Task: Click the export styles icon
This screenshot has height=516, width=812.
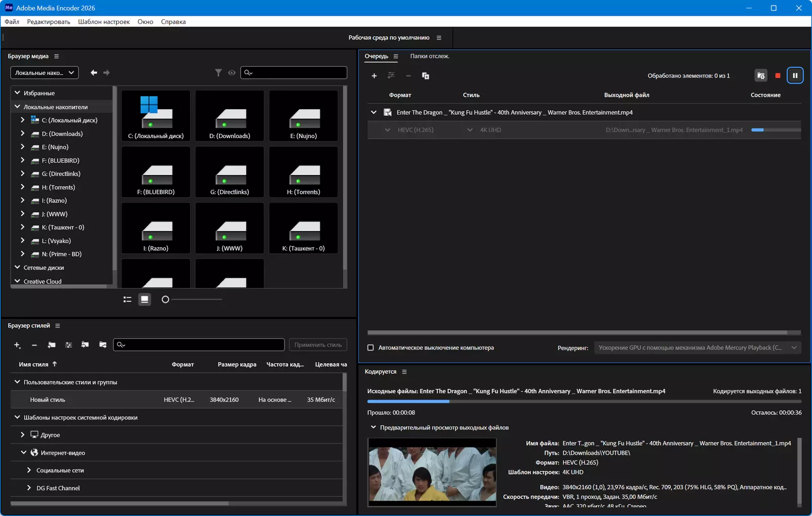Action: pos(103,345)
